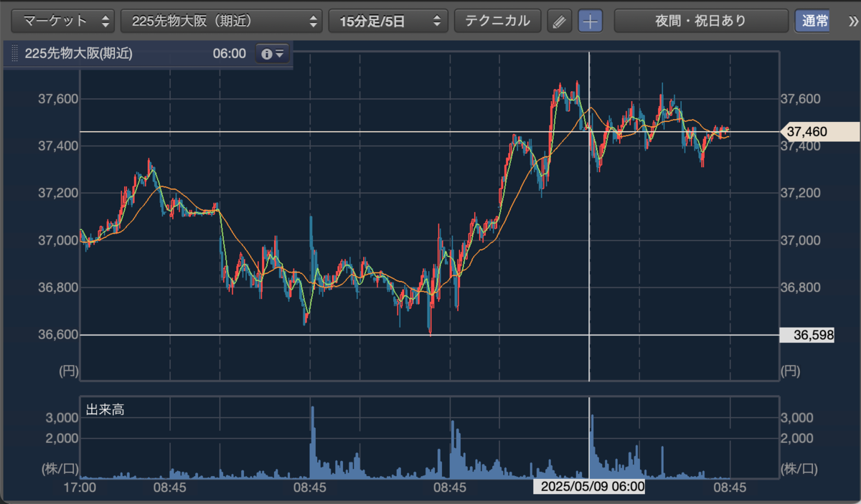The width and height of the screenshot is (861, 504).
Task: Click the 37,460 current price tag
Action: point(819,132)
